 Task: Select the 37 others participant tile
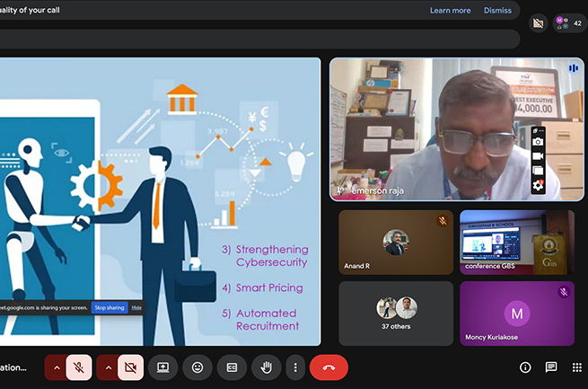[396, 314]
